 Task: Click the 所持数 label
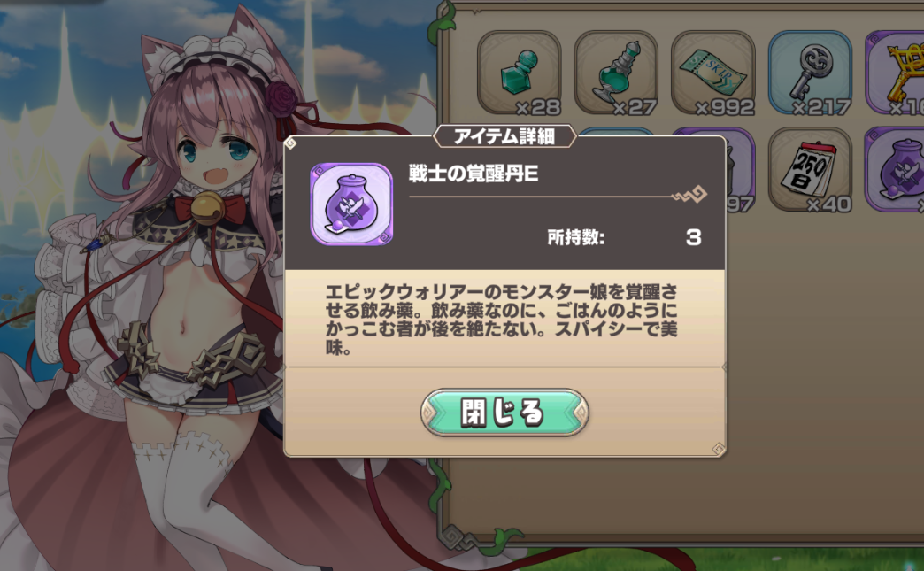coord(576,237)
